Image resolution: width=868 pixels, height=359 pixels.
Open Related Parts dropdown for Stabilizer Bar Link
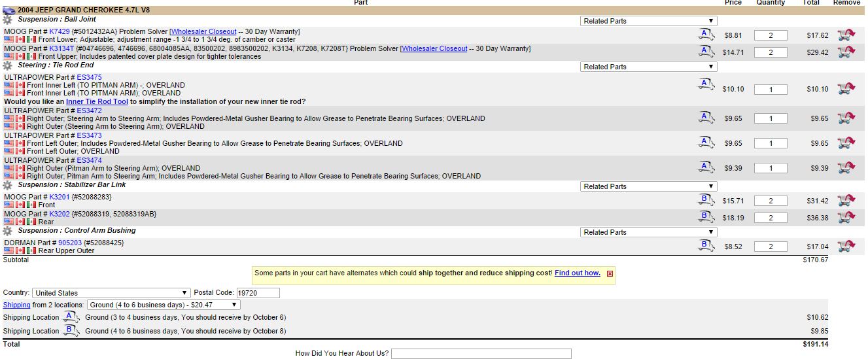648,186
